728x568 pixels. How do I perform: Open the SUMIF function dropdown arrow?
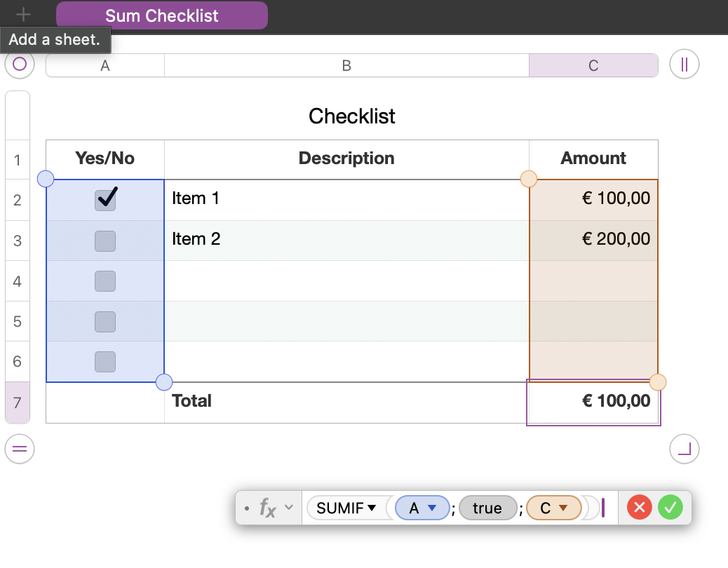372,508
